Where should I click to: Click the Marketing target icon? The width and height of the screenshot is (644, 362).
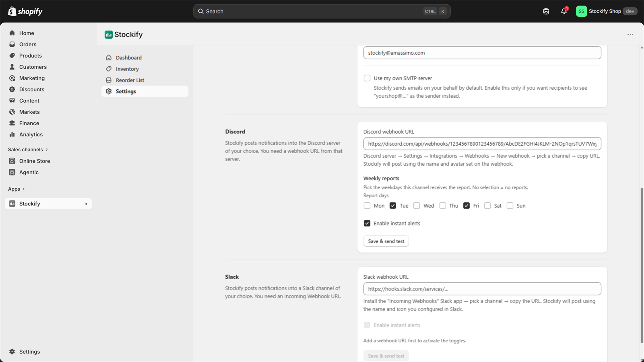coord(12,78)
